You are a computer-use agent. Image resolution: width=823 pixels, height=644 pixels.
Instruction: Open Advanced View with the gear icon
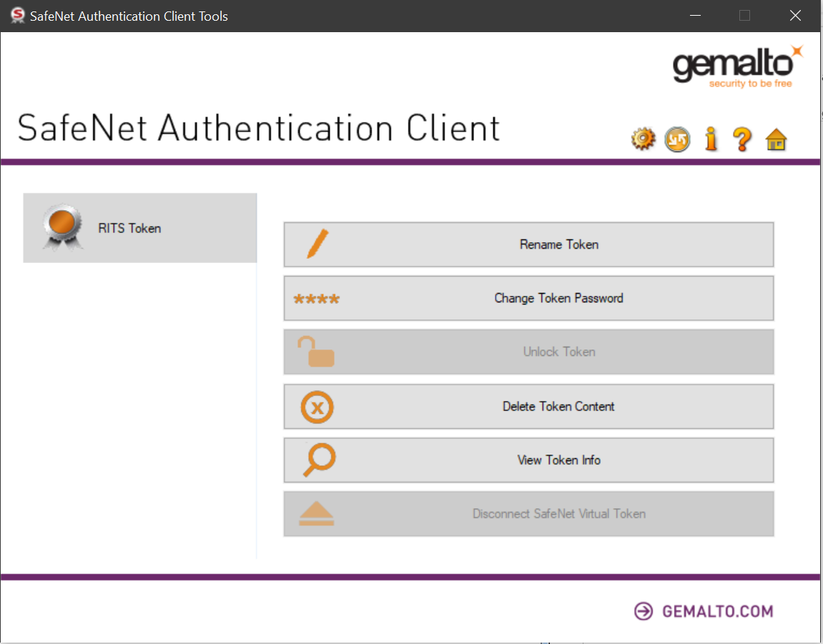(x=643, y=139)
